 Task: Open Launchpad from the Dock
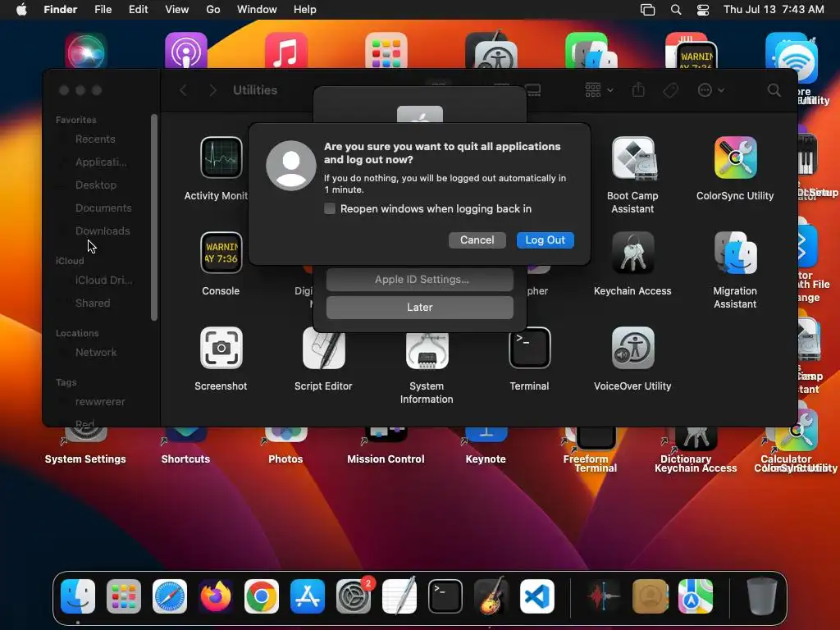(124, 596)
